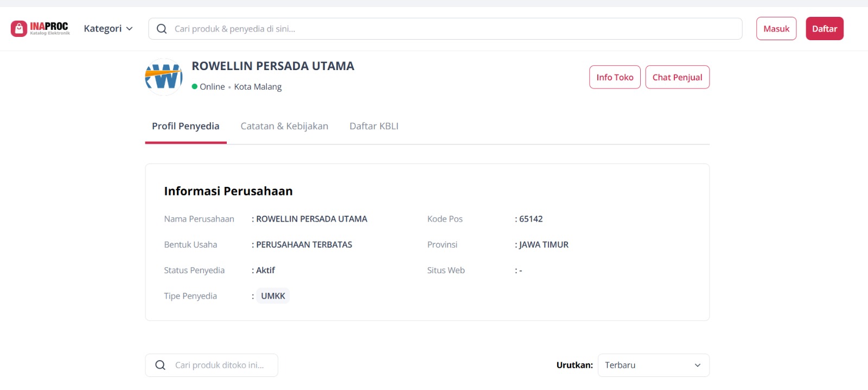The width and height of the screenshot is (868, 390).
Task: Click the Masuk login button
Action: [x=776, y=29]
